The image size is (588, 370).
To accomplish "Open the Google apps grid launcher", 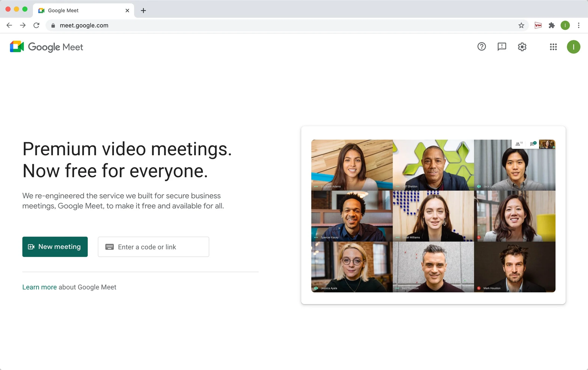I will [553, 47].
